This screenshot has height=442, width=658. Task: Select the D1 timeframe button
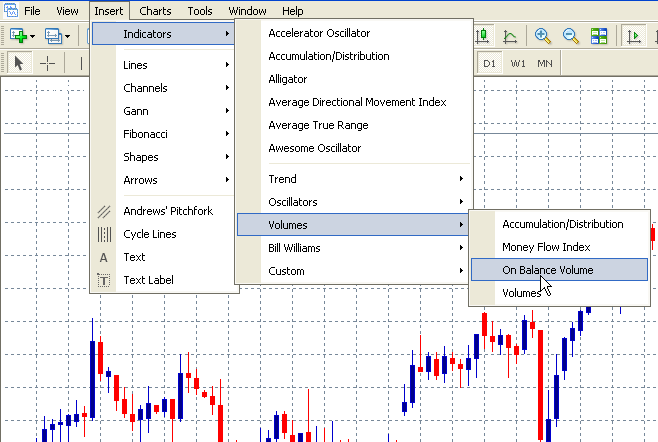(x=489, y=63)
